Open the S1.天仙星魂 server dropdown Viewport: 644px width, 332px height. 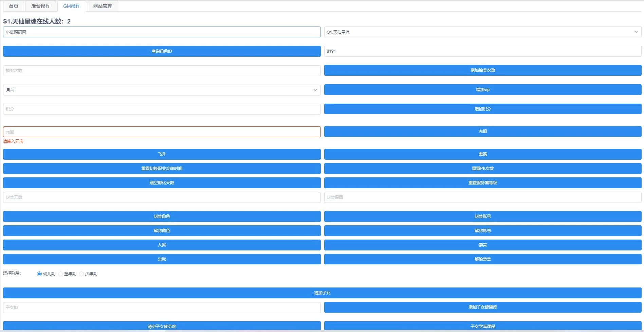[x=482, y=32]
